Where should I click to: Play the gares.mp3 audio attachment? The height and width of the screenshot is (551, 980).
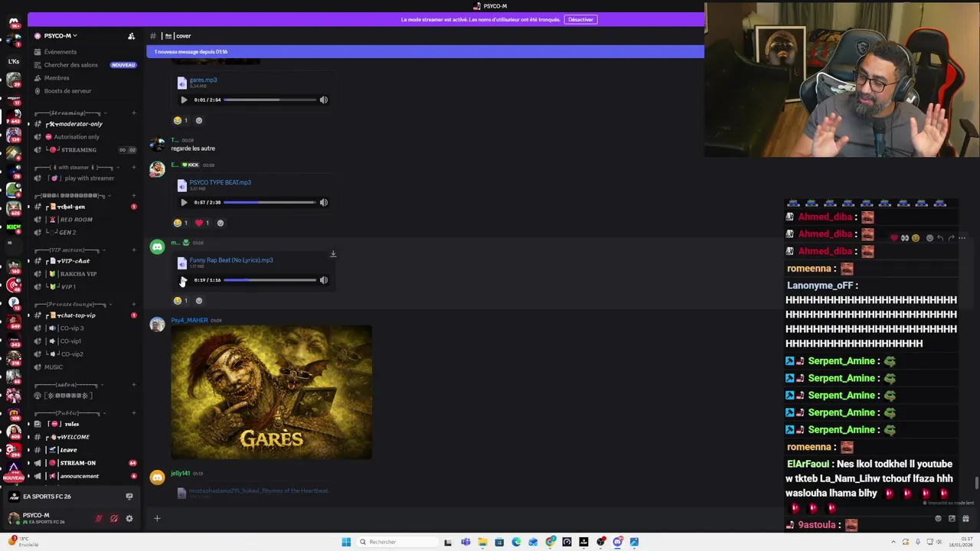coord(184,99)
